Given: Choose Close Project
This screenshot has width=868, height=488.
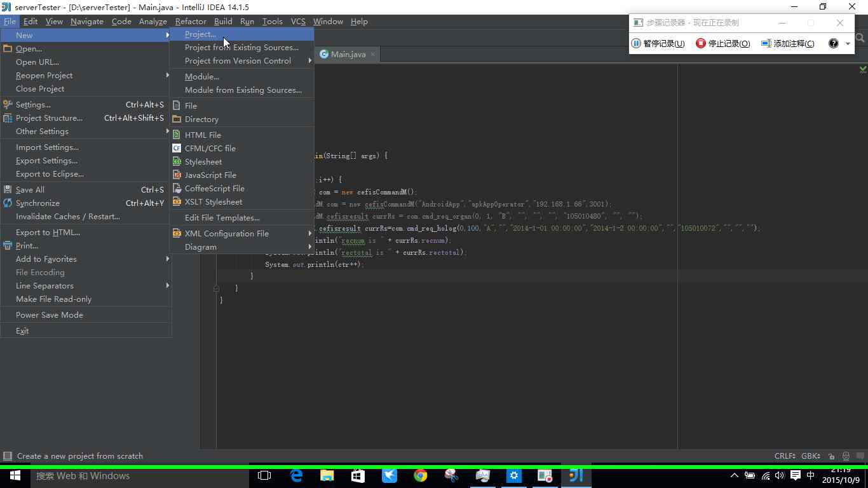Looking at the screenshot, I should click(x=86, y=89).
